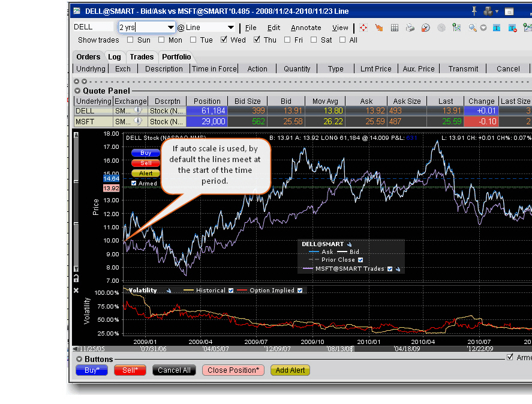Click the clock with red arrow icon

tap(425, 28)
